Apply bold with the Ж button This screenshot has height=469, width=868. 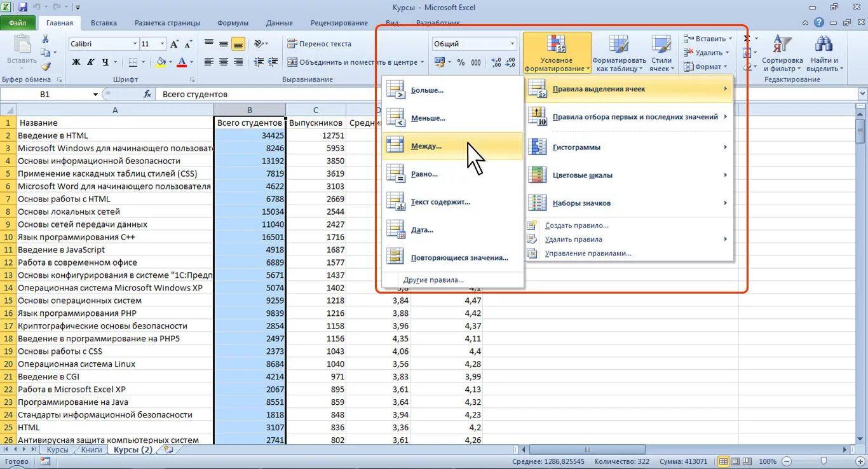(x=76, y=62)
